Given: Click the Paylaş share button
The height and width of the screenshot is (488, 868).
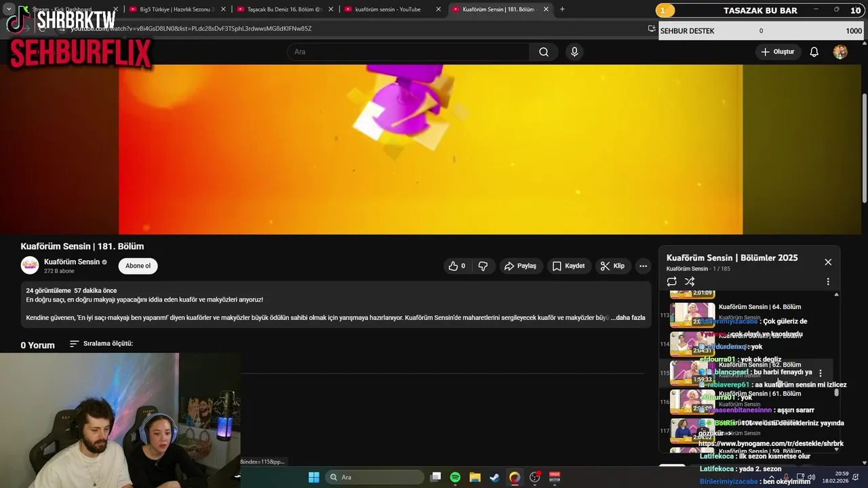Looking at the screenshot, I should click(x=521, y=266).
